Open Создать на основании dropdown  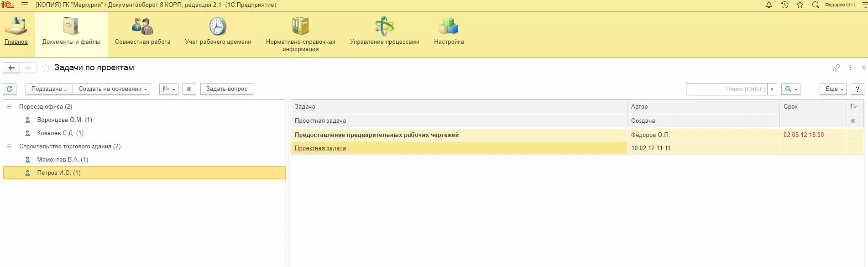112,89
